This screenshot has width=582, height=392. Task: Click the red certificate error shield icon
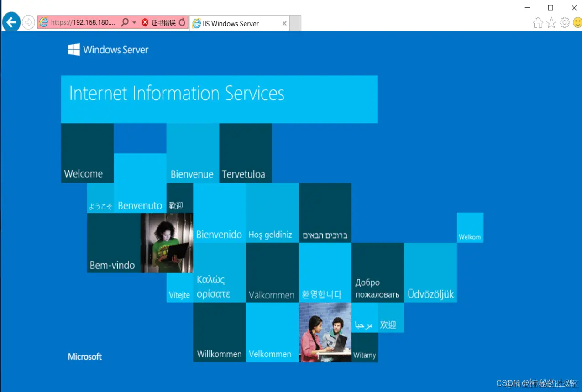[145, 22]
